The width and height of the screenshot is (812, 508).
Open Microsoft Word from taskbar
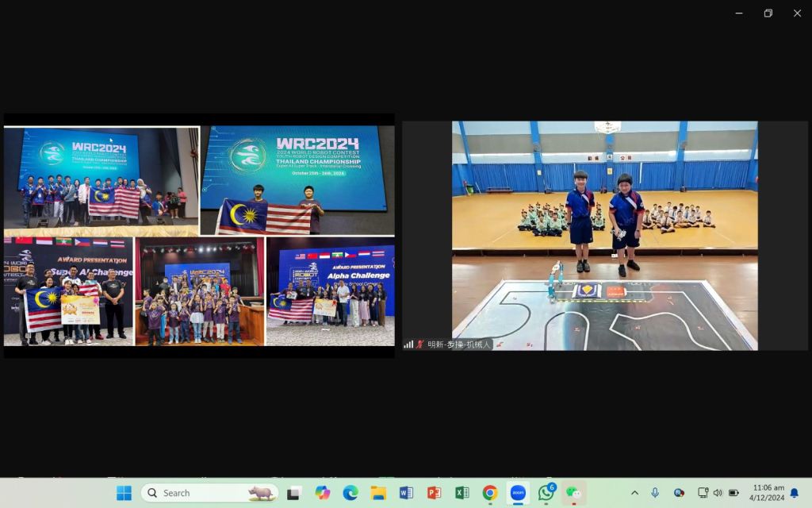(x=406, y=493)
